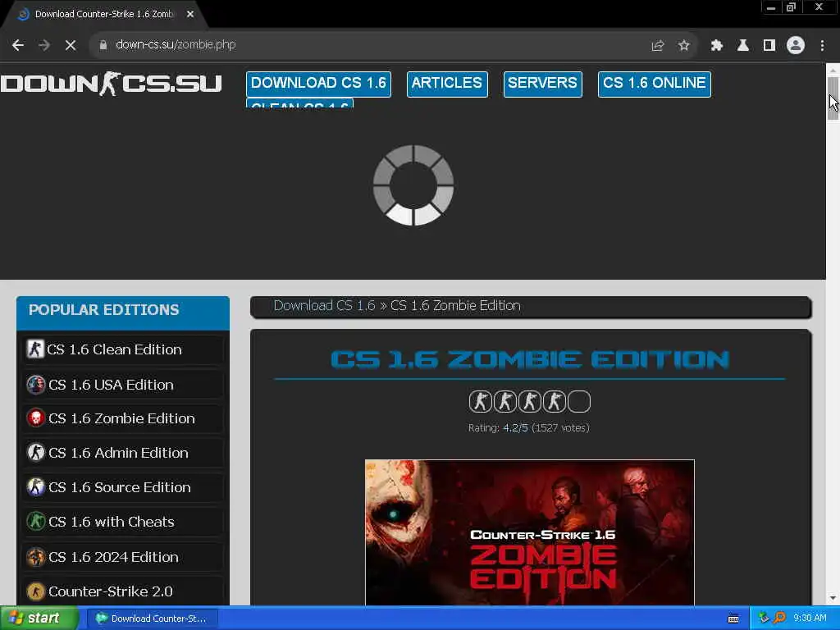Rate two stars with second rating icon

click(x=505, y=402)
